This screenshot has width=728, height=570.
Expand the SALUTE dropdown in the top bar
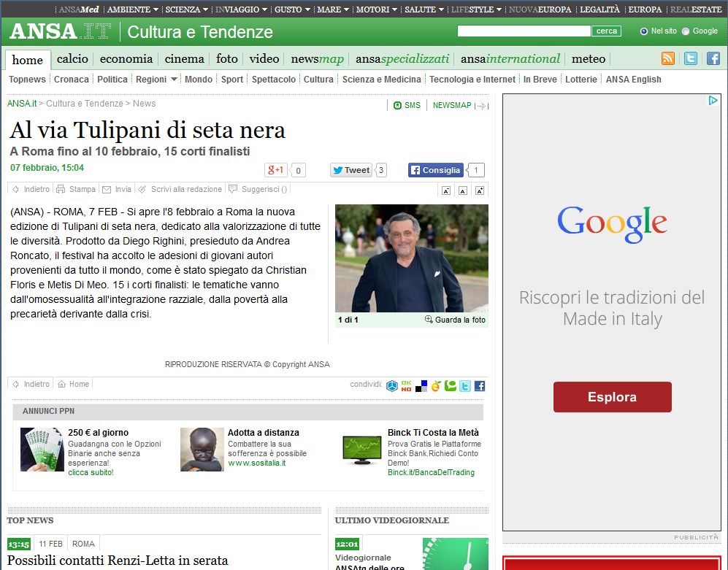click(441, 9)
